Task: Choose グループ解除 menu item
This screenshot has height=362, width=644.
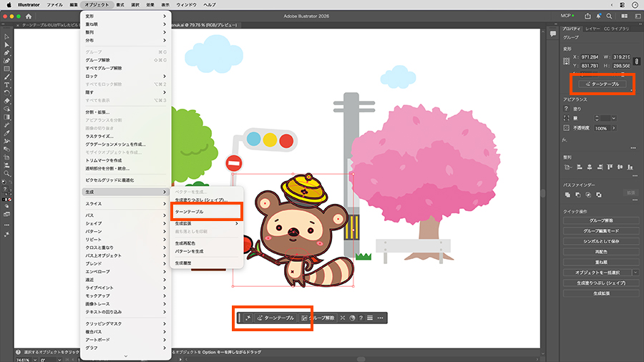Action: (x=125, y=60)
